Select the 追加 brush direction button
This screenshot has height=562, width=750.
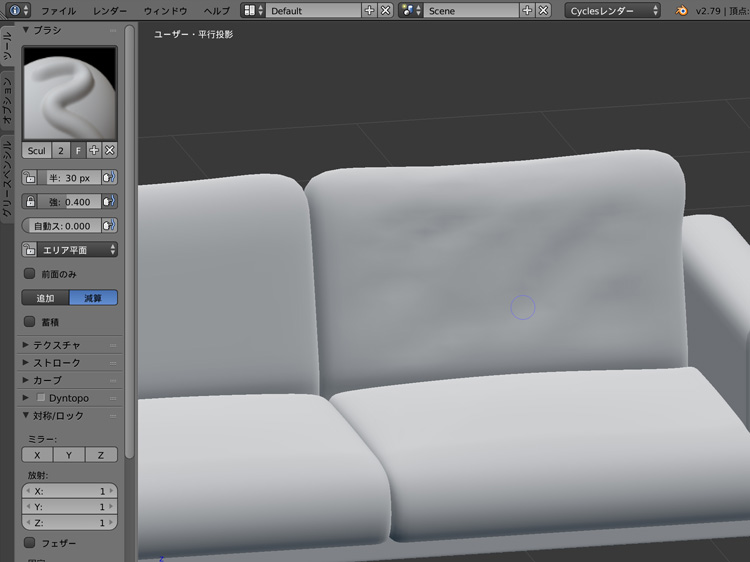(46, 298)
